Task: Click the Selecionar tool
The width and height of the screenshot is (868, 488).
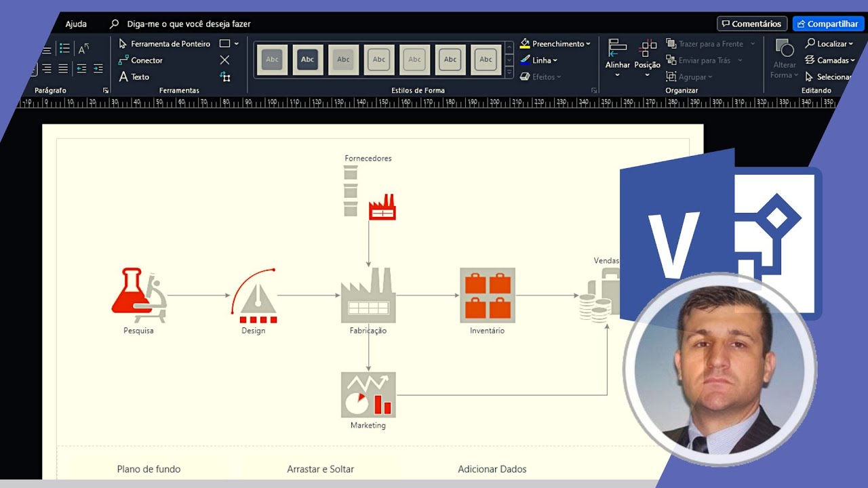Action: (829, 77)
